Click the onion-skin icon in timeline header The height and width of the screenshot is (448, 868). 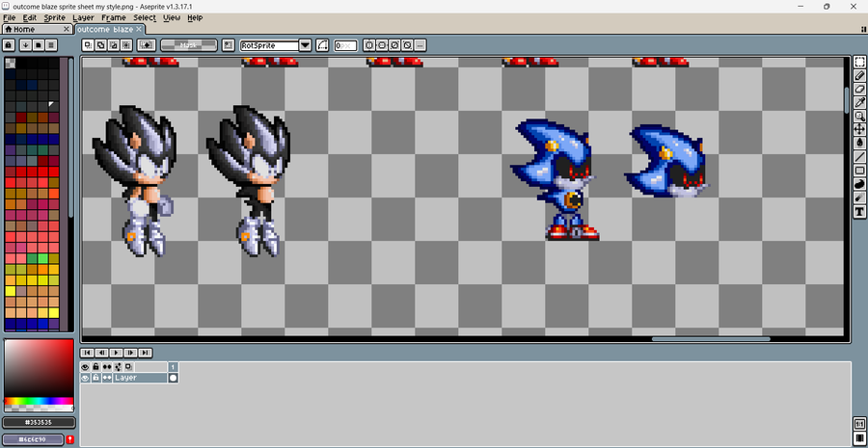[128, 367]
